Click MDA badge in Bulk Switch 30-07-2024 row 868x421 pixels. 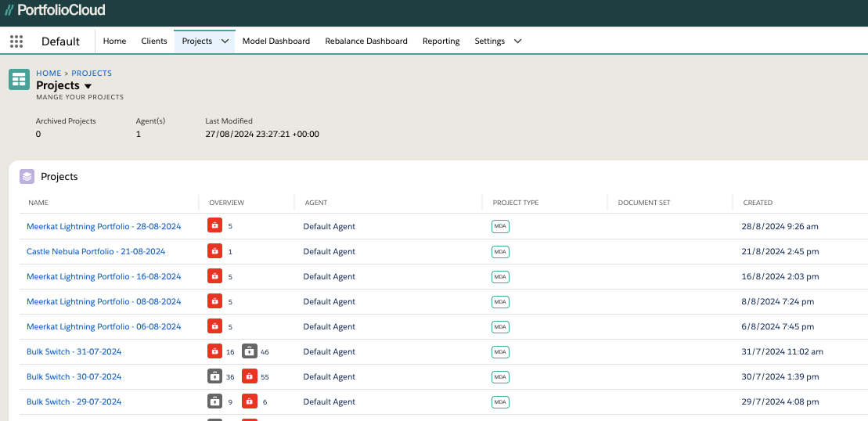(x=500, y=376)
